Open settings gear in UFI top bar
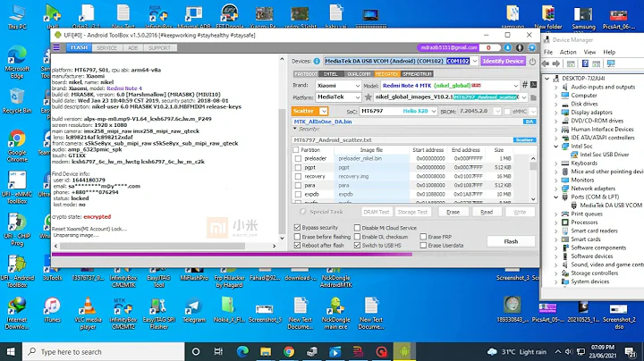The height and width of the screenshot is (361, 644). coord(532,47)
